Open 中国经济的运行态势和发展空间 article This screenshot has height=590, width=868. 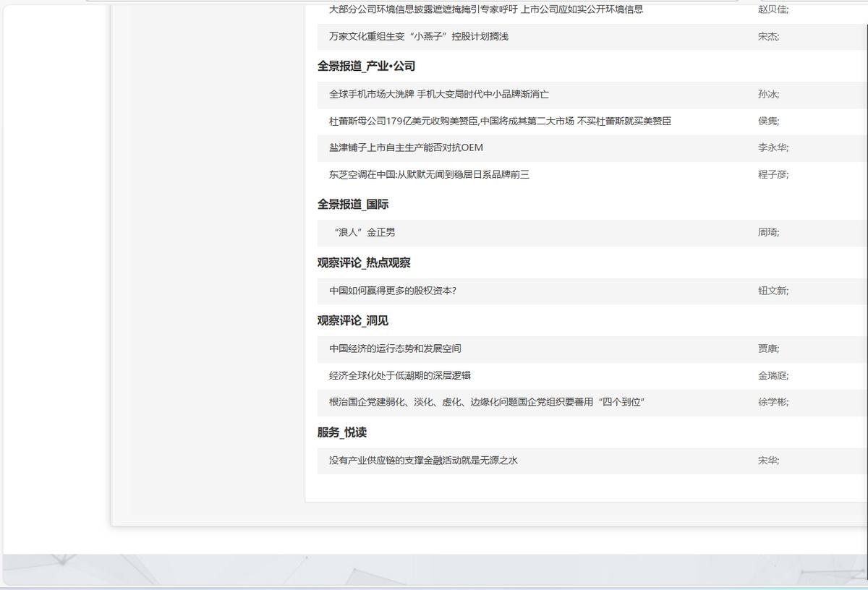395,349
